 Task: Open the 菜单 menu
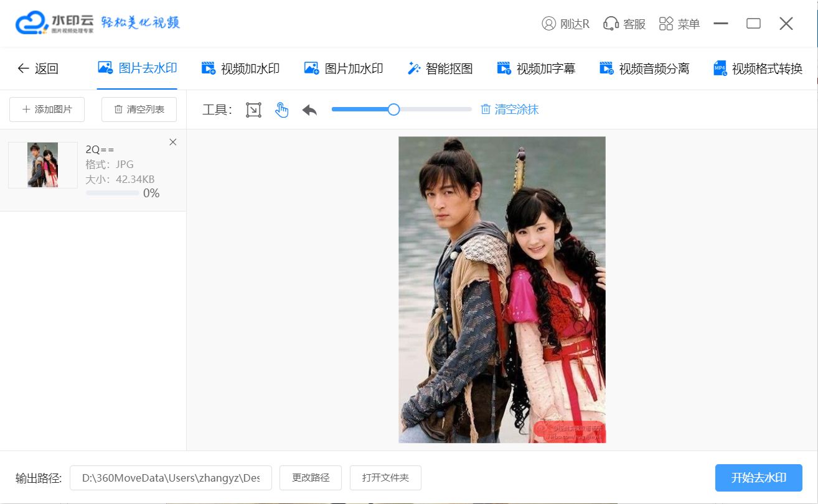pos(679,24)
